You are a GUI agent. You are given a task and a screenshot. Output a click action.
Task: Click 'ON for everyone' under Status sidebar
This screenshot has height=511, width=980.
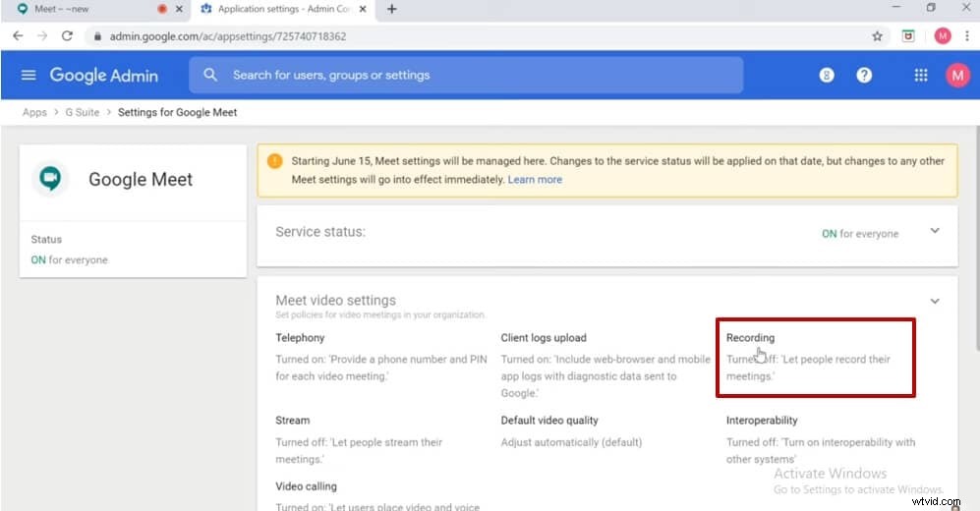tap(70, 259)
